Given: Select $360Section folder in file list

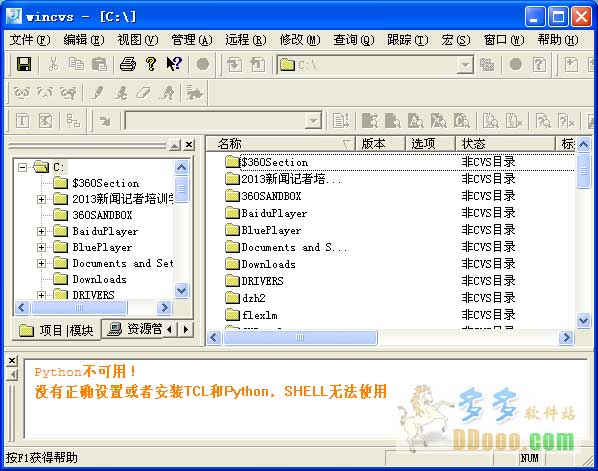Looking at the screenshot, I should [x=275, y=162].
